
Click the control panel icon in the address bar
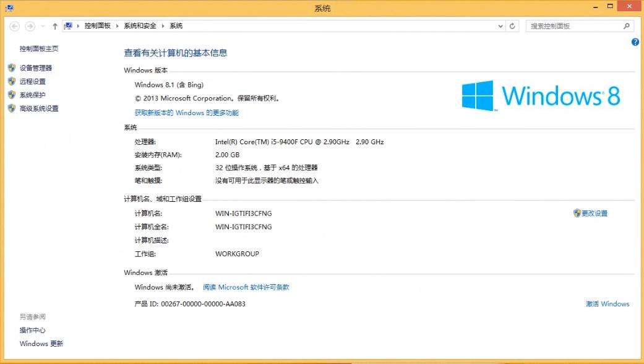point(69,25)
